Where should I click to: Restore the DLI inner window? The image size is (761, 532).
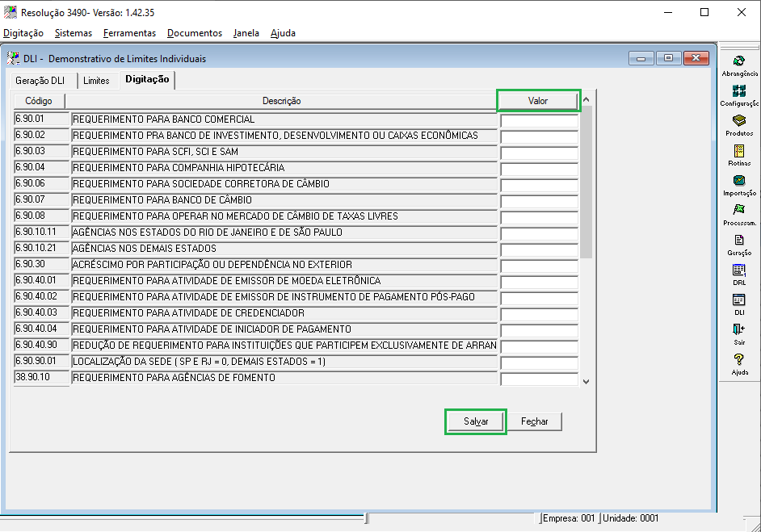(668, 58)
